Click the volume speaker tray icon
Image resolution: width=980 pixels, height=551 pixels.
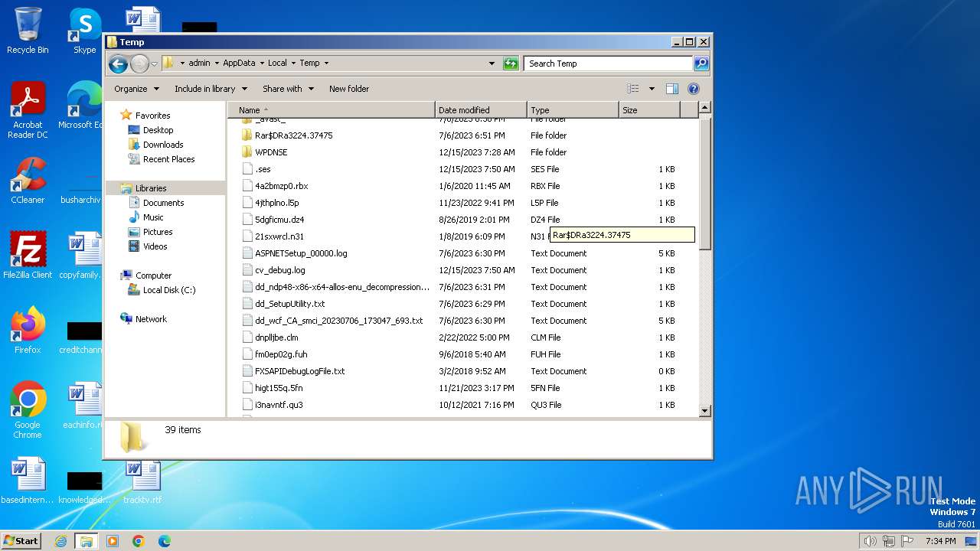(x=870, y=541)
